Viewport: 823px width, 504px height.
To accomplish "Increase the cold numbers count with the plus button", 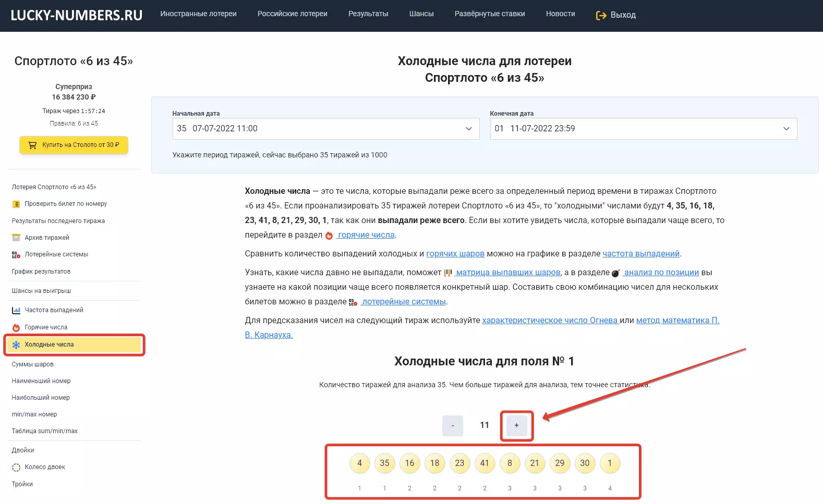I will click(x=517, y=426).
